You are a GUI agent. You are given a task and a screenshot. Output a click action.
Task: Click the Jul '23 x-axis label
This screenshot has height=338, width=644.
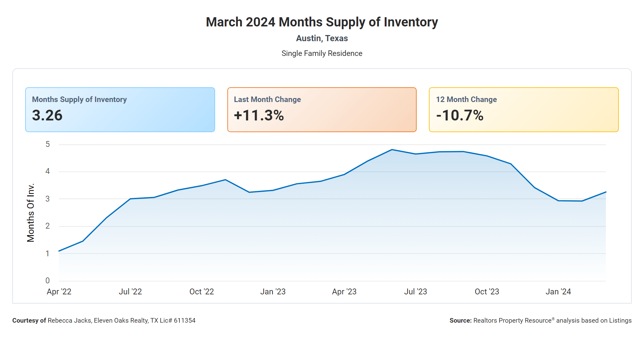[x=415, y=292]
